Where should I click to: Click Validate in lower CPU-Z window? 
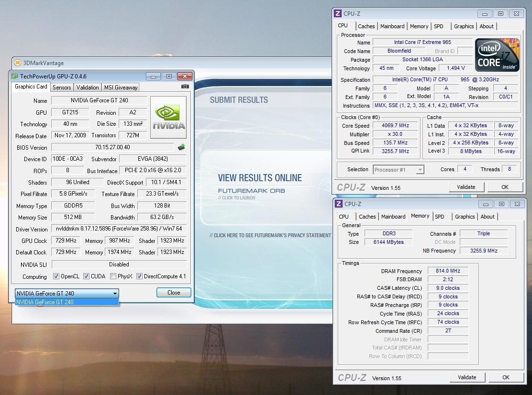click(467, 377)
